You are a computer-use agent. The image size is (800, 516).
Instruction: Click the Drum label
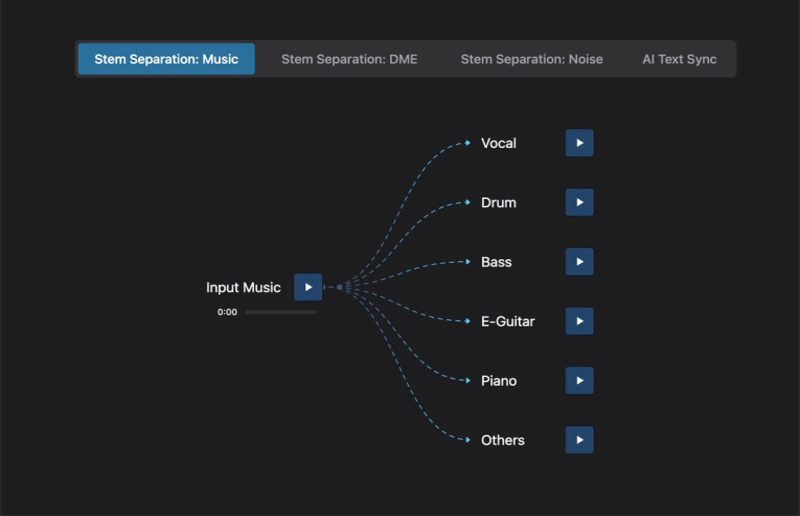click(498, 203)
